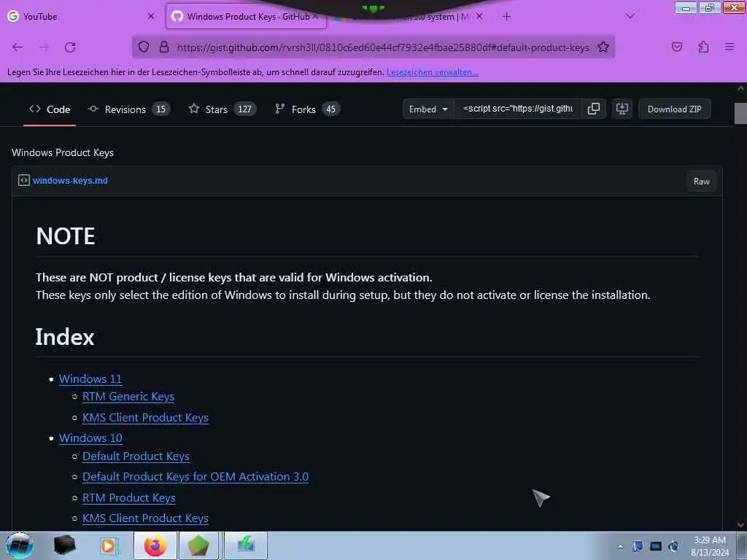Image resolution: width=747 pixels, height=560 pixels.
Task: Click the code file icon beside windows-keys.md
Action: pyautogui.click(x=24, y=181)
